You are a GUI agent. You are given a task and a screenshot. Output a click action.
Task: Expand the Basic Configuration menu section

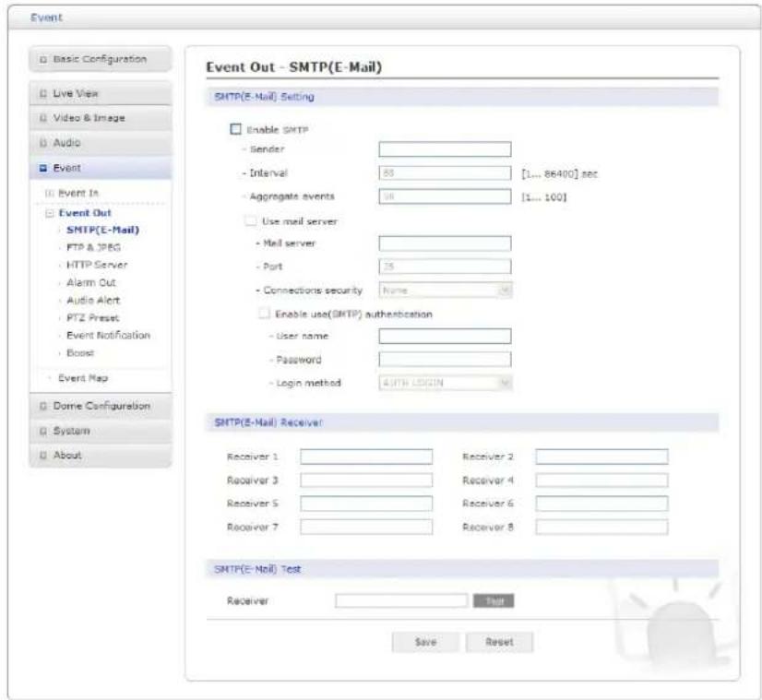101,59
